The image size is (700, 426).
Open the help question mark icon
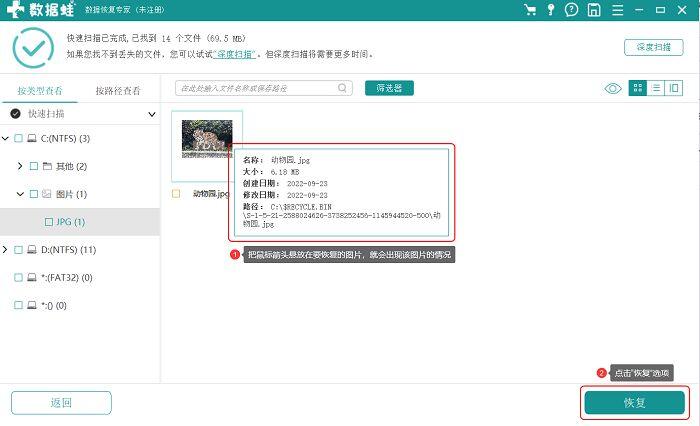tap(571, 9)
